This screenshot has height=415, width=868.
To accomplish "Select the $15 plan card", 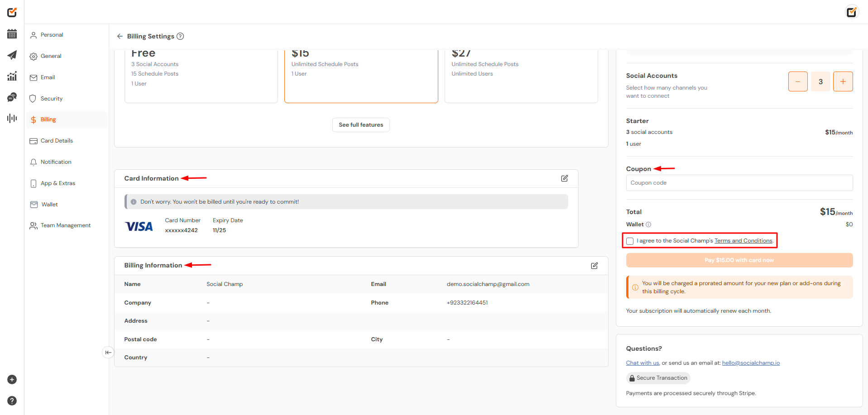I will tap(361, 76).
